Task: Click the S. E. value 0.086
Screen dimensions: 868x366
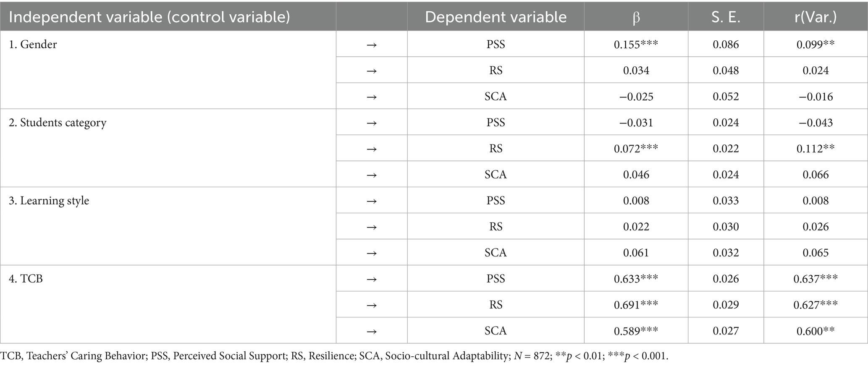Action: (726, 44)
